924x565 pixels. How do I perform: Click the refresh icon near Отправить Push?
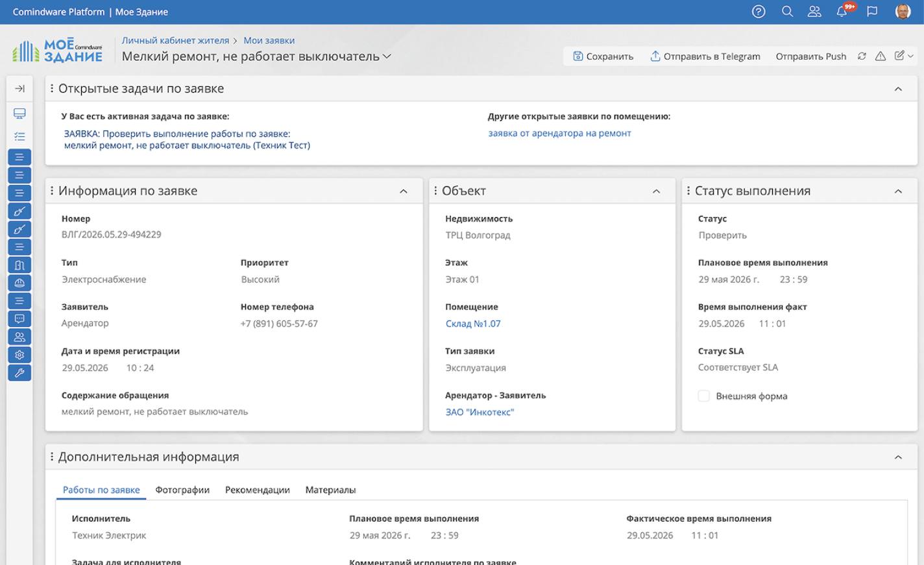[862, 56]
